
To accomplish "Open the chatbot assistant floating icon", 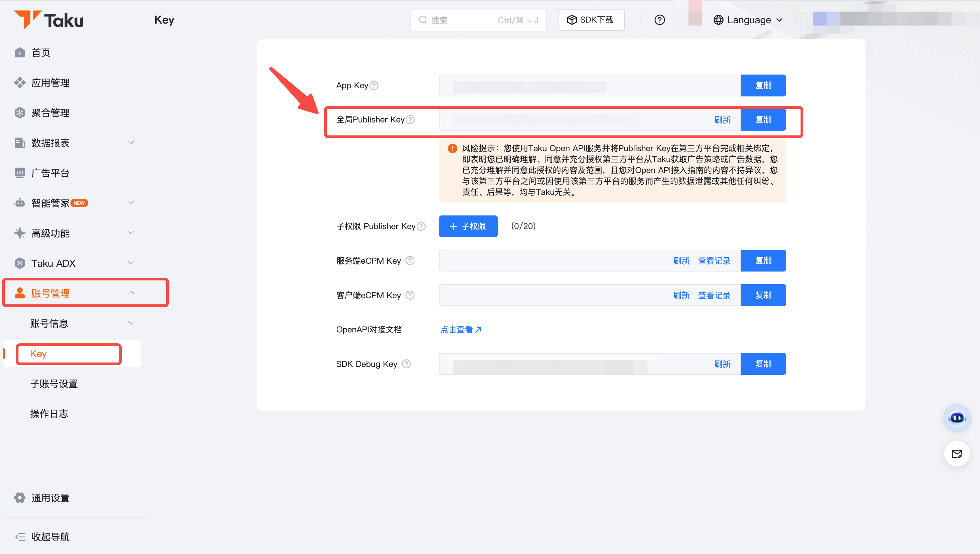I will pos(957,418).
